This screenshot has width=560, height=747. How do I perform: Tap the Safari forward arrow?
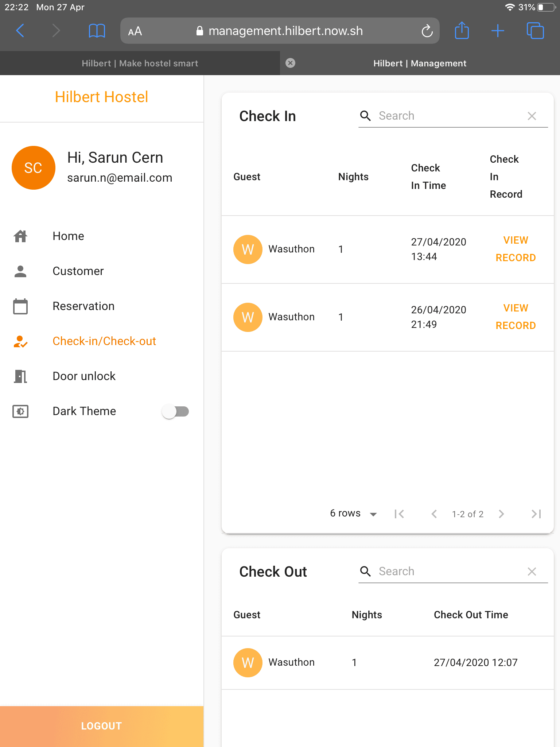[x=56, y=31]
